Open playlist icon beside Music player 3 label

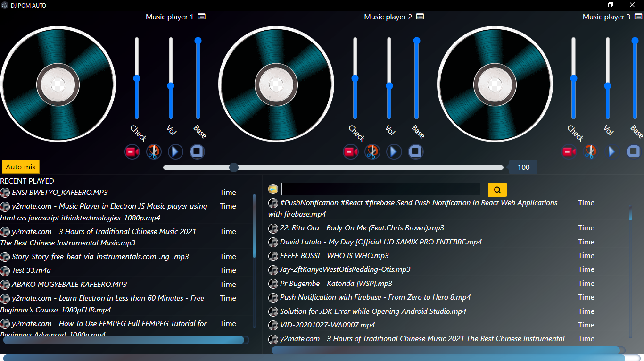(638, 17)
